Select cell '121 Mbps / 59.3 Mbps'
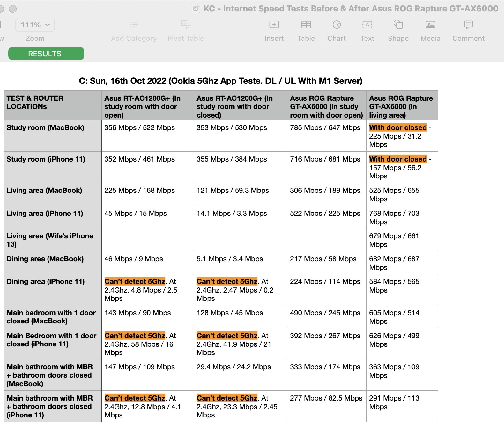This screenshot has width=504, height=427. [x=241, y=194]
